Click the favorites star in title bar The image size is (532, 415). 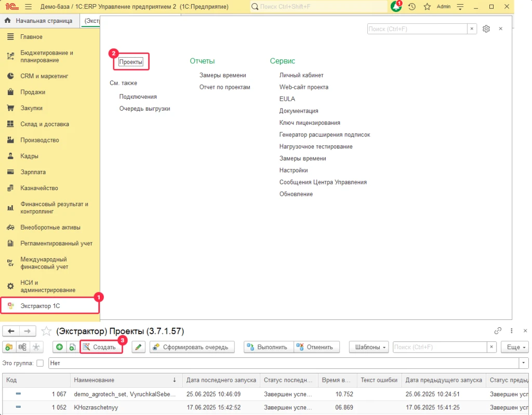[x=427, y=7]
